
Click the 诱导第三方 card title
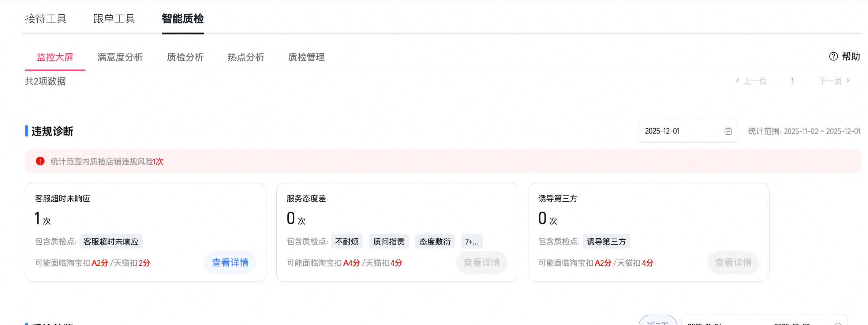[x=558, y=198]
